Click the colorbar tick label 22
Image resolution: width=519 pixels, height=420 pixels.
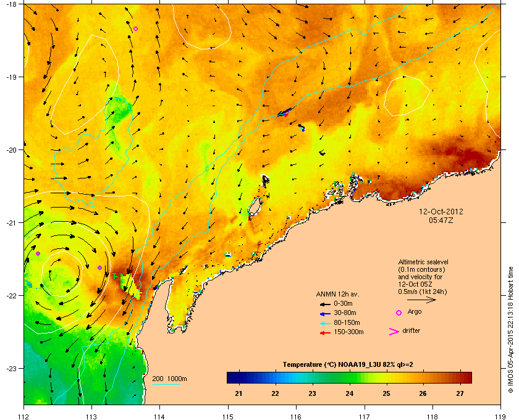(x=276, y=393)
